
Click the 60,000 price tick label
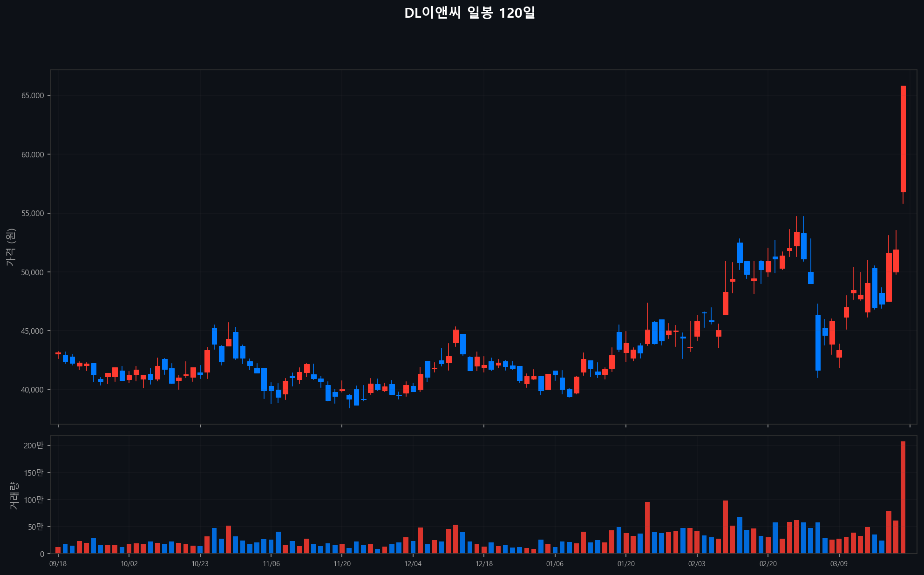coord(33,155)
